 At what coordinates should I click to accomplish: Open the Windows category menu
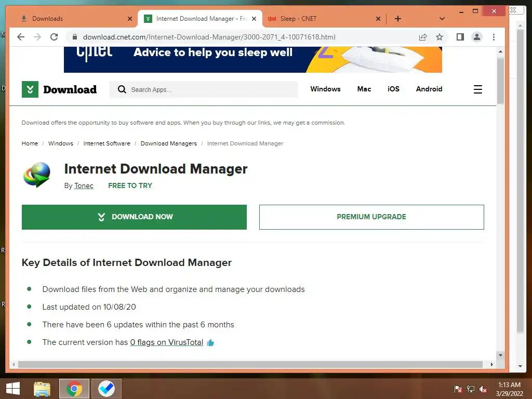coord(325,89)
